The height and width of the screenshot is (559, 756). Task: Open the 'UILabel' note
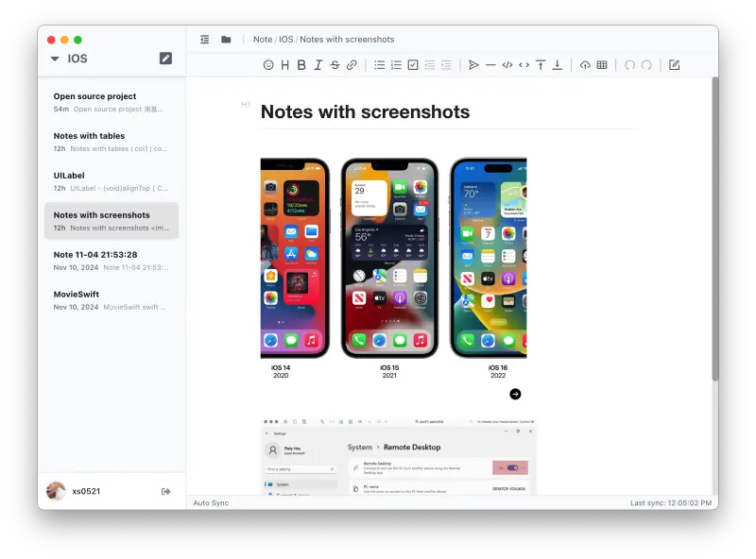111,181
